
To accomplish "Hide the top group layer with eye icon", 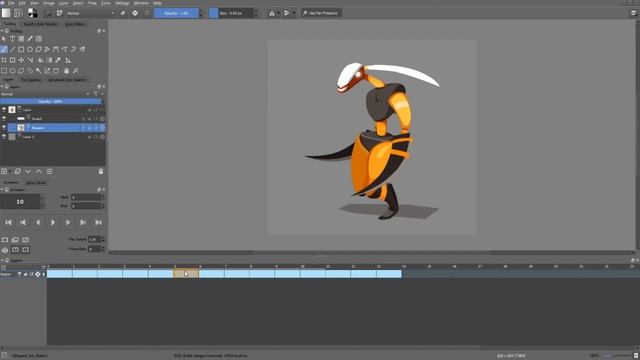I will (4, 109).
